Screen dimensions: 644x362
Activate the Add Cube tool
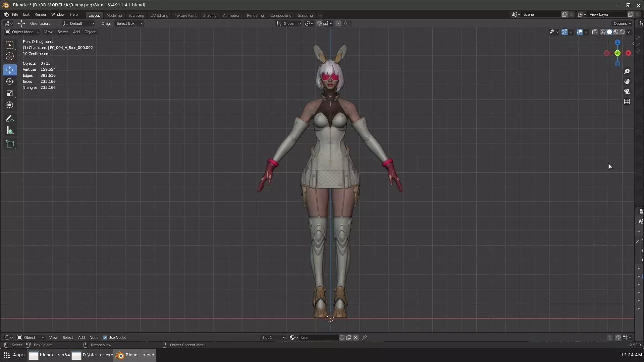[x=10, y=144]
